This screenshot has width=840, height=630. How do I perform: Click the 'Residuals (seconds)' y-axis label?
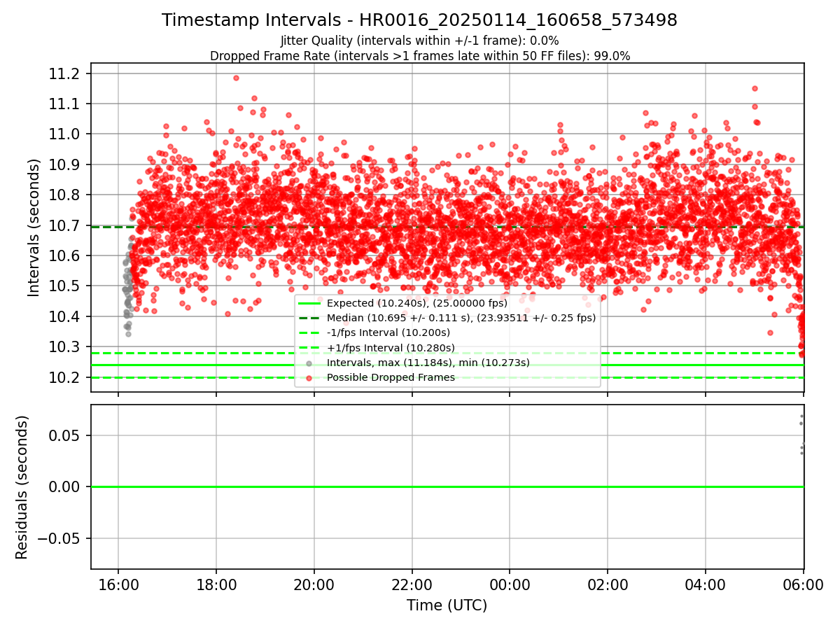pos(22,487)
